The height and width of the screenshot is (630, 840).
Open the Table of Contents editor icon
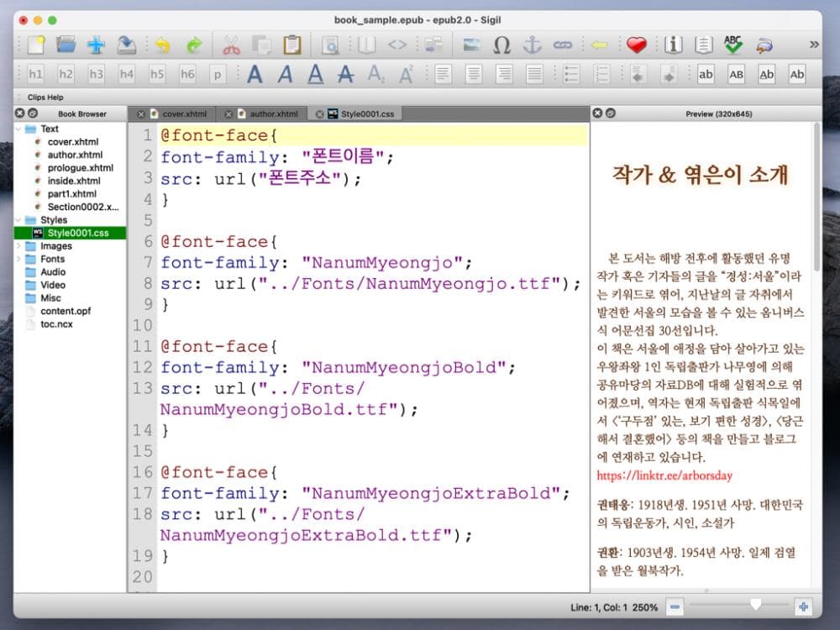[703, 45]
